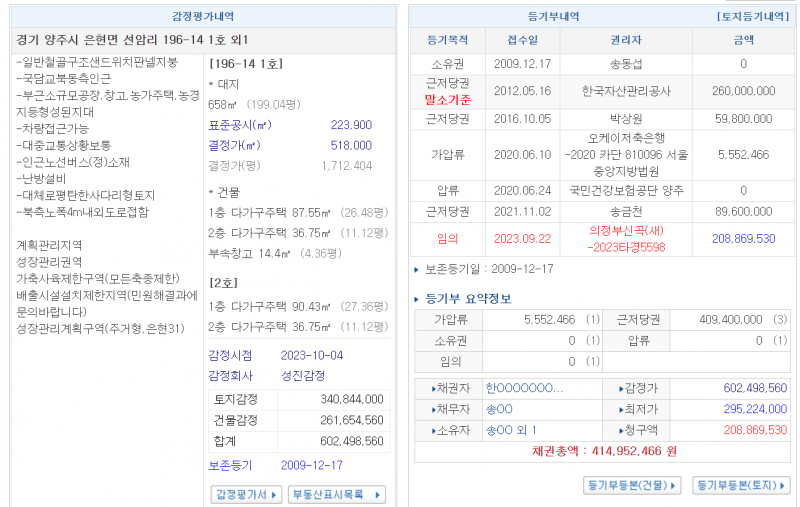Click the arrow icon next to 채권자

[x=435, y=388]
